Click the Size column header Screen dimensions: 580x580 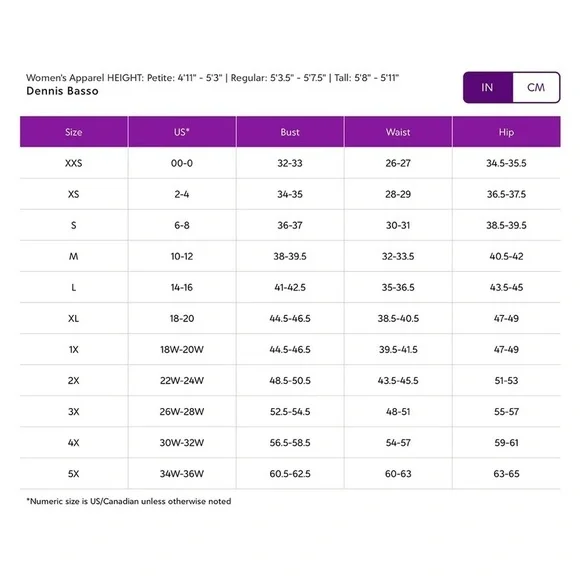pos(74,132)
